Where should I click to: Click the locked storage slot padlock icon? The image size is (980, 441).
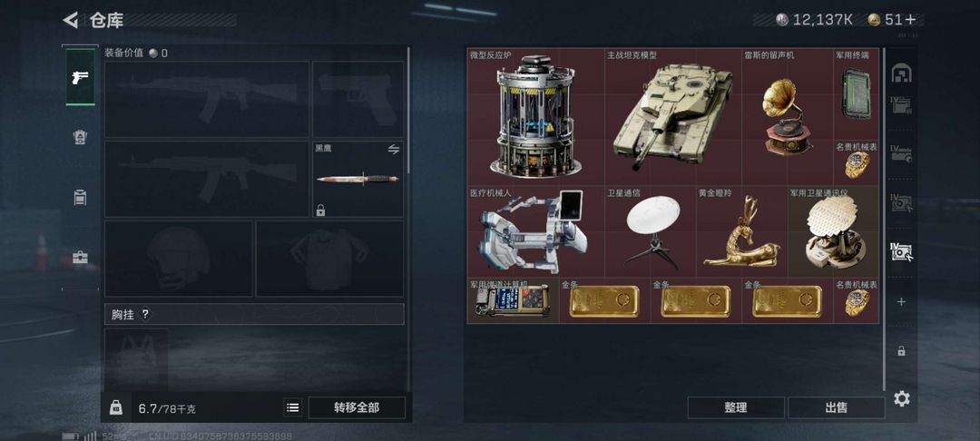tap(901, 351)
